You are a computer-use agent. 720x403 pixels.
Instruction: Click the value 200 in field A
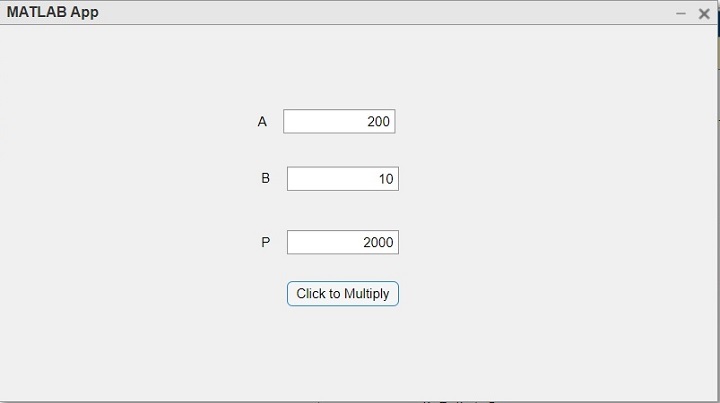[x=379, y=122]
